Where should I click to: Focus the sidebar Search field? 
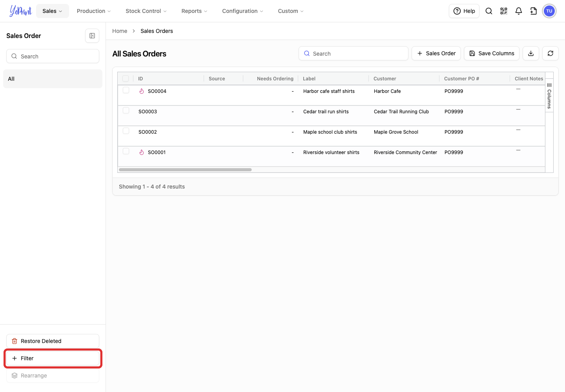[x=53, y=56]
